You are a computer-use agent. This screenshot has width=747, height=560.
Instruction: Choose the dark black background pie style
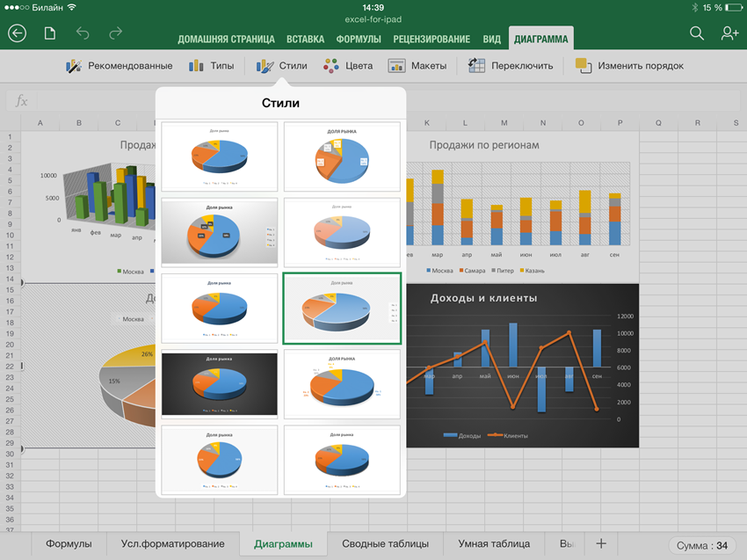click(219, 384)
